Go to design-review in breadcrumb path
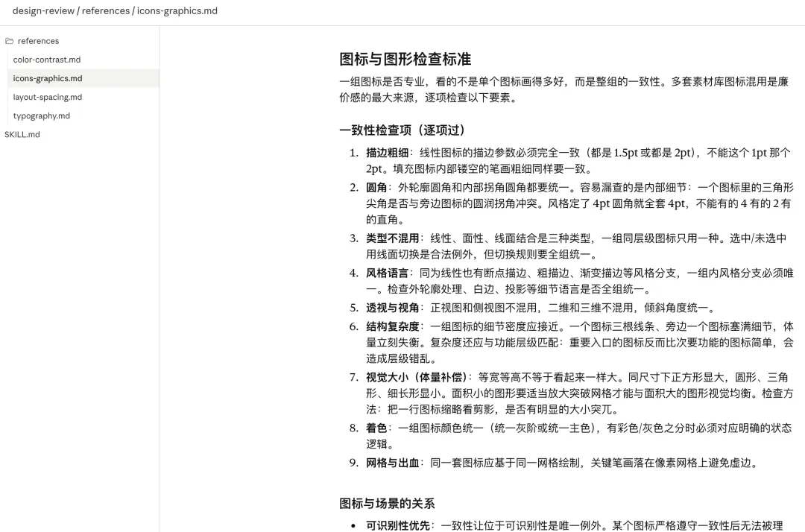Screen dimensions: 805x532 click(43, 10)
